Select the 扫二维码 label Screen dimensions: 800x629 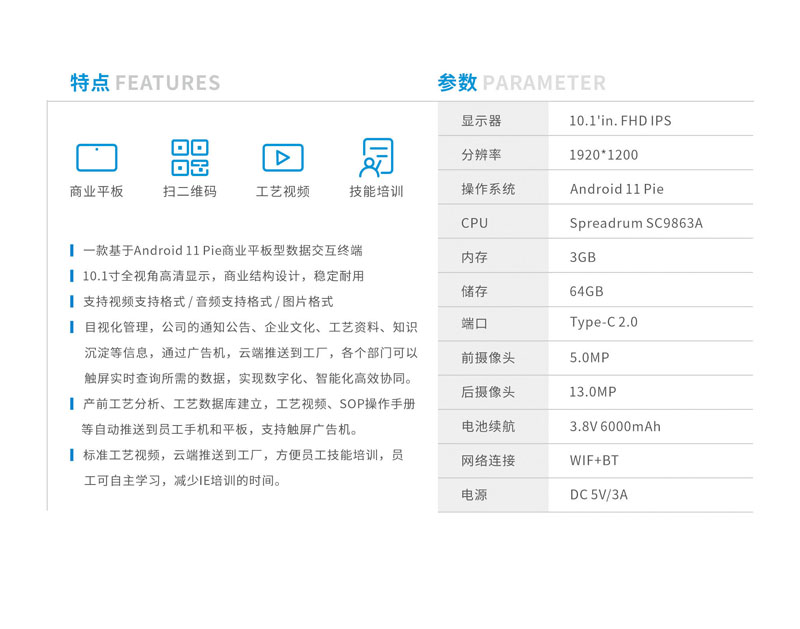tap(190, 191)
